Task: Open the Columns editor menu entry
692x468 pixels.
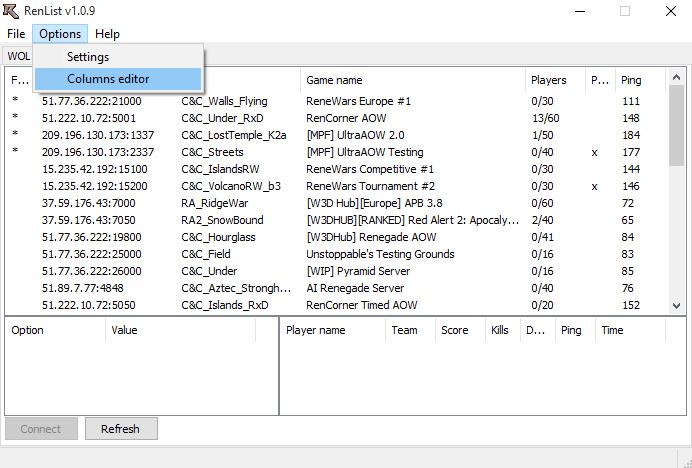Action: (x=117, y=79)
